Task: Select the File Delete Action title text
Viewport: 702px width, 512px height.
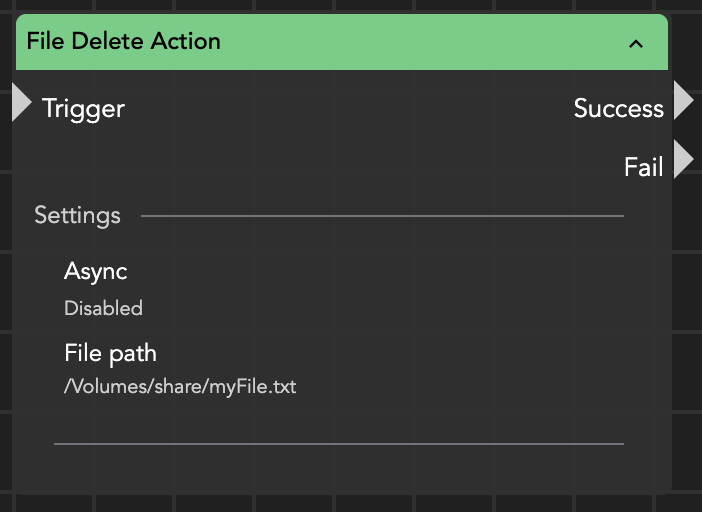Action: point(123,42)
